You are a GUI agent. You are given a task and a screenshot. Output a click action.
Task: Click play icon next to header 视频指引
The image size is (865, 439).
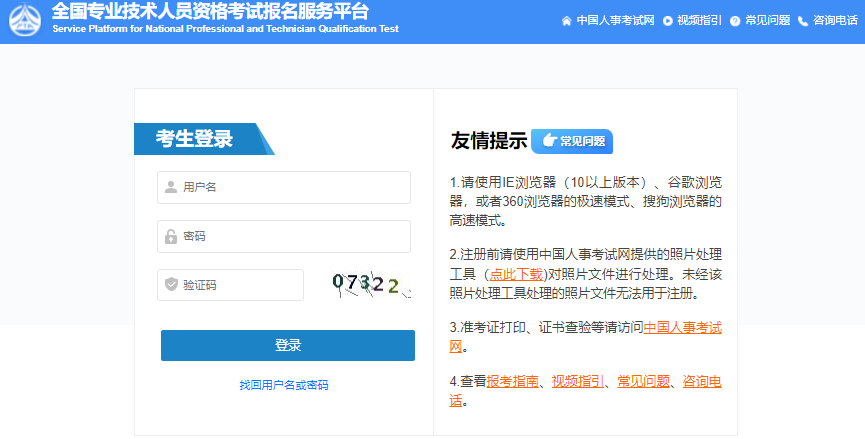coord(667,20)
